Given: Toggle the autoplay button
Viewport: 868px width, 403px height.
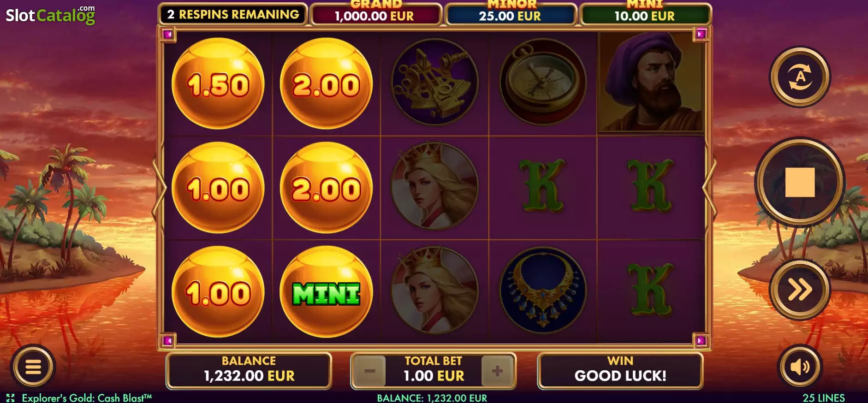Looking at the screenshot, I should pos(800,77).
